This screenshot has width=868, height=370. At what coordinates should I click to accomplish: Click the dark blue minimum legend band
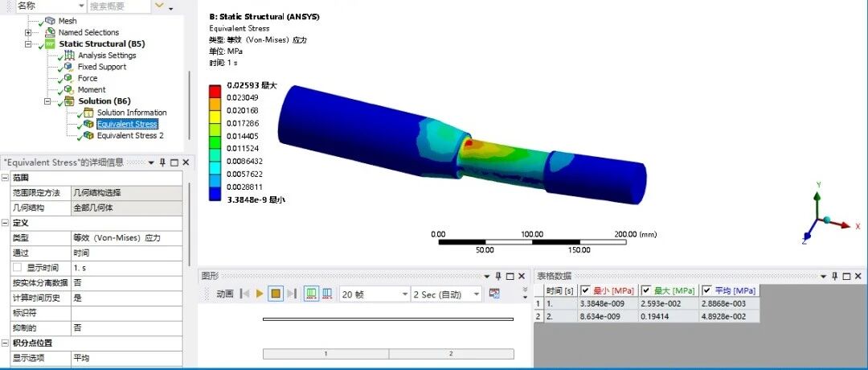coord(215,193)
